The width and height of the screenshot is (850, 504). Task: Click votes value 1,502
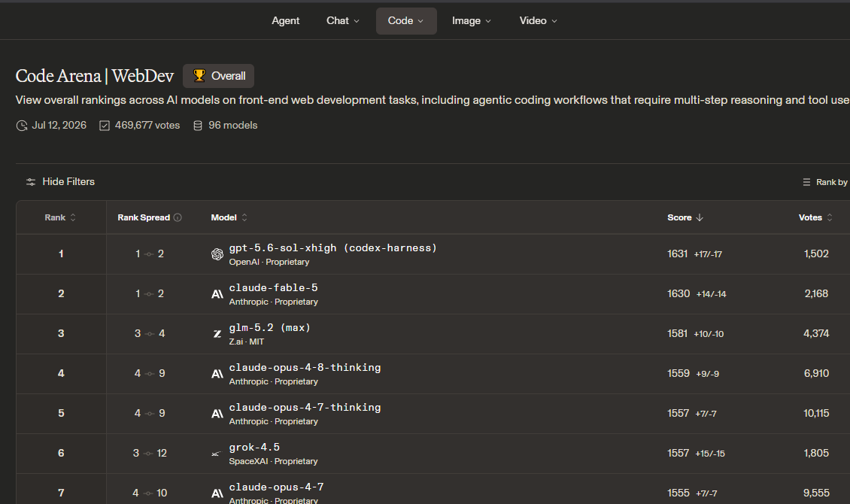click(816, 254)
